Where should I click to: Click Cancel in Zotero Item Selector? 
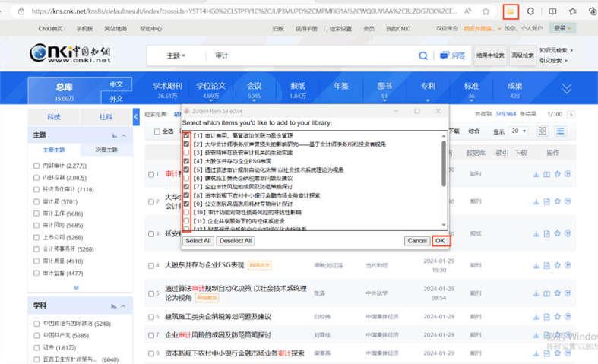[417, 241]
